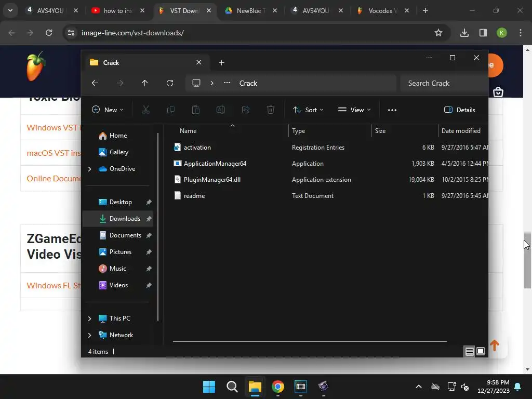Open the See more ellipsis in Explorer toolbar
Screen dimensions: 532x399
tap(392, 110)
